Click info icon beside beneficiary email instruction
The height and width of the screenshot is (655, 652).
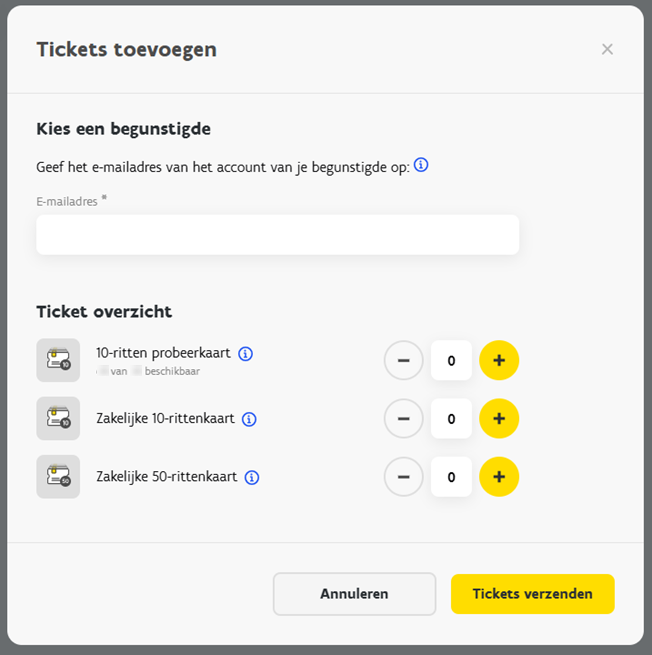pyautogui.click(x=421, y=165)
